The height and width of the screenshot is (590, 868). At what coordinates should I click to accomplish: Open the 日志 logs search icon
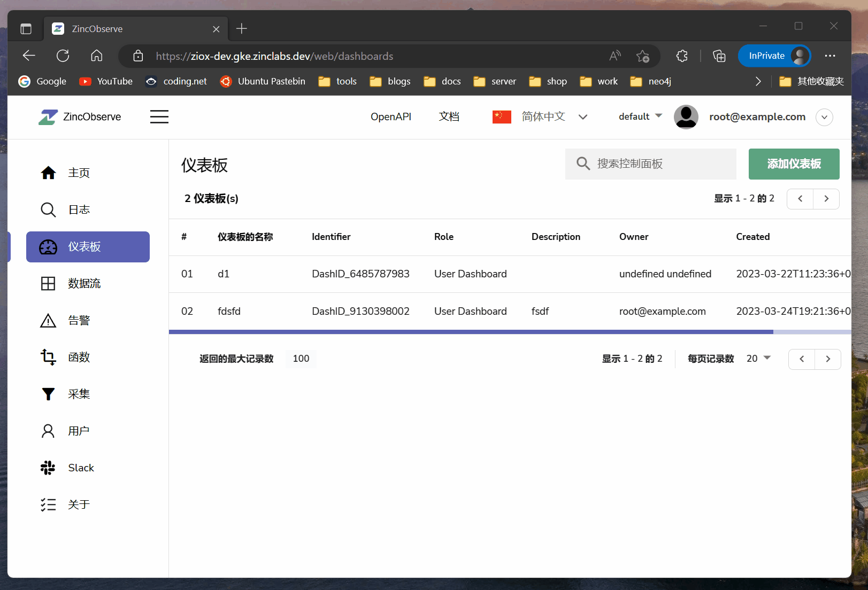[48, 209]
